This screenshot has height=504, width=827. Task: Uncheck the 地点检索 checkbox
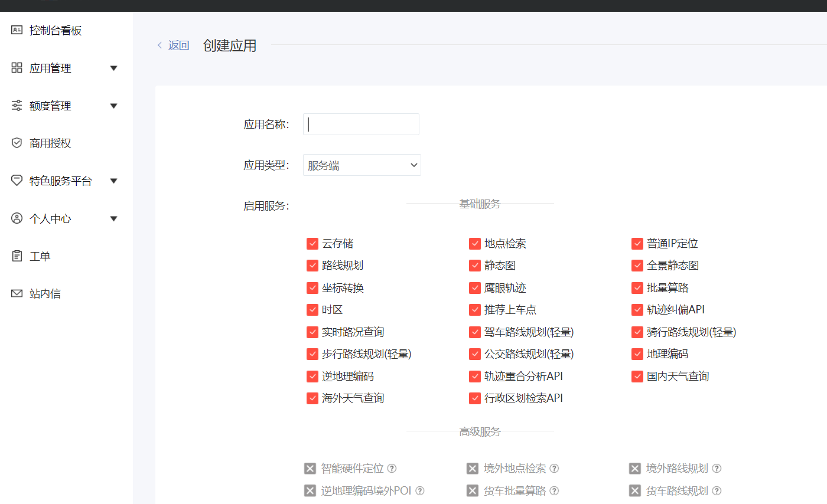click(475, 244)
